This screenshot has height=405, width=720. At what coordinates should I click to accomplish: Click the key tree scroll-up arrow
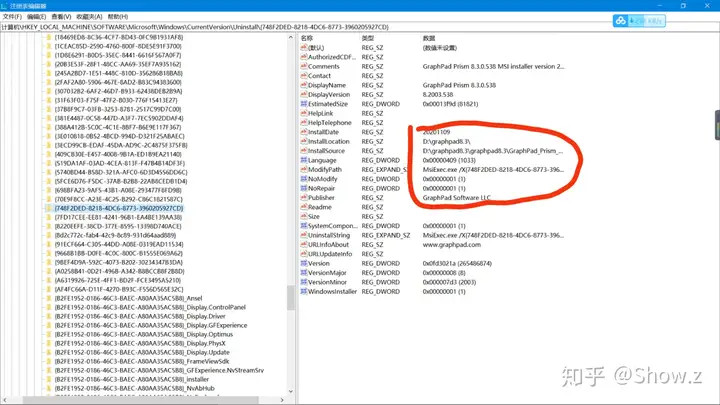[291, 37]
